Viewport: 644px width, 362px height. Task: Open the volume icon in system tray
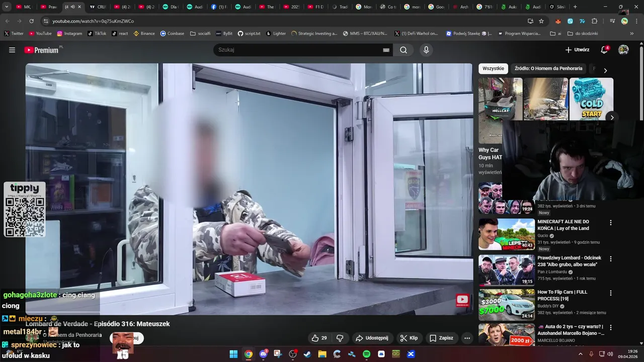coord(610,354)
